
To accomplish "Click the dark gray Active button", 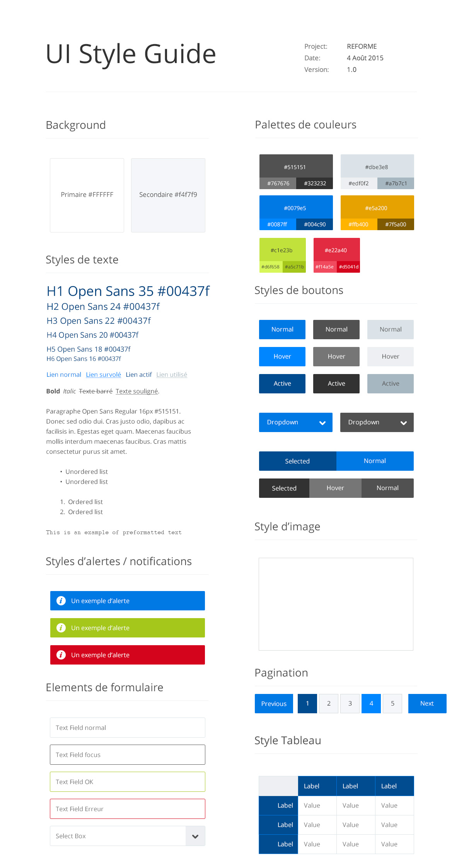I will (336, 384).
